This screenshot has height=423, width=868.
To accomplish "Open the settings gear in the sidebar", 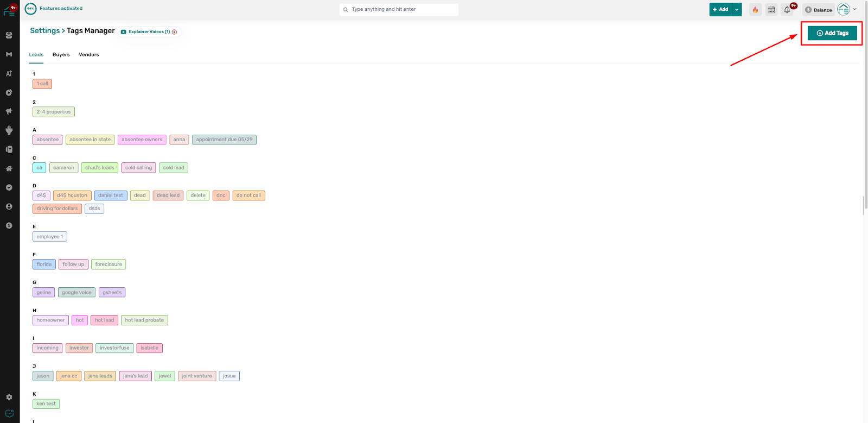I will click(9, 397).
